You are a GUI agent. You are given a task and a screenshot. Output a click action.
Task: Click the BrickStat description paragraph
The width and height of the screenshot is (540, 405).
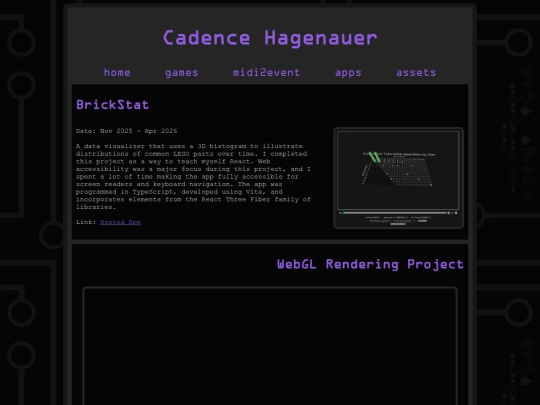click(193, 176)
